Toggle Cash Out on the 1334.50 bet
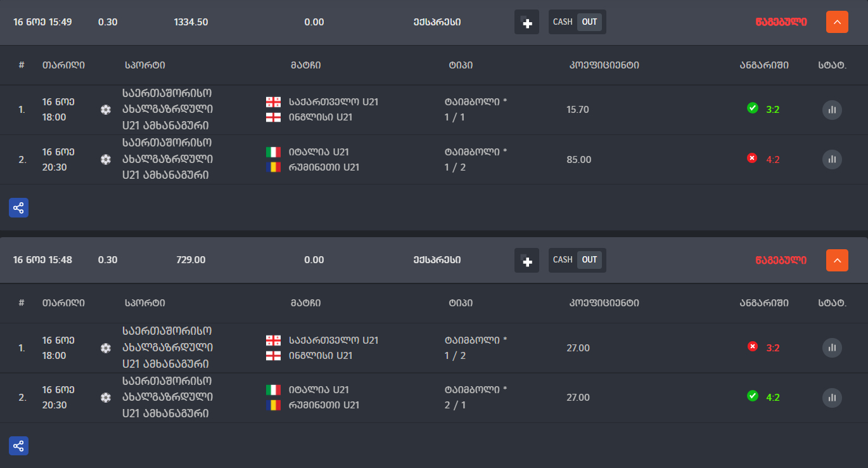 577,22
